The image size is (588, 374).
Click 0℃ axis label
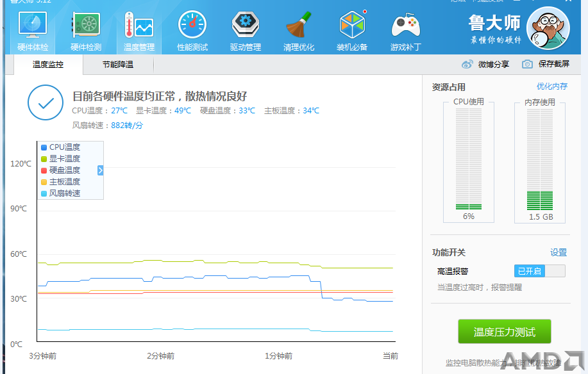point(16,344)
